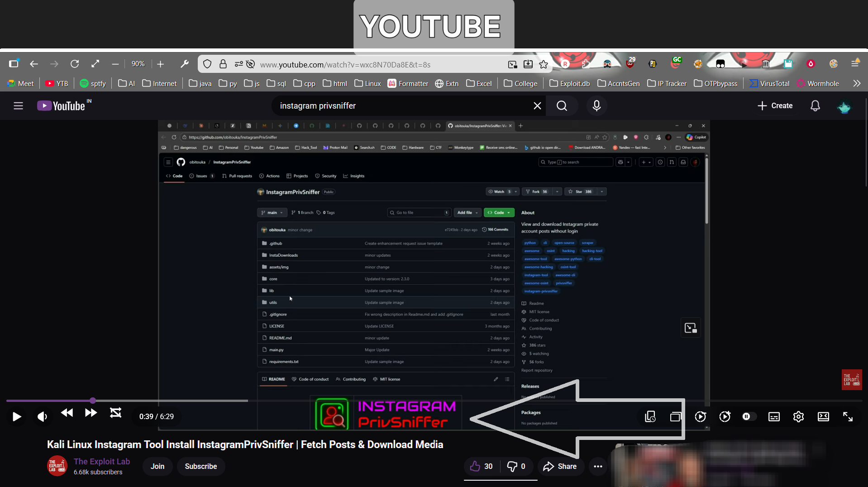The height and width of the screenshot is (487, 868).
Task: Expand the hidden bookmarks overflow chevron
Action: pos(856,83)
